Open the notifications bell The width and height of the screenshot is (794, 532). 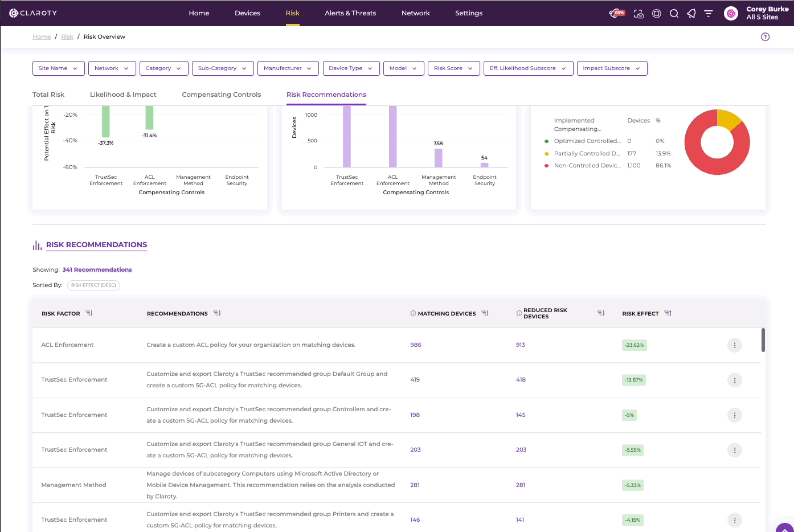[691, 14]
